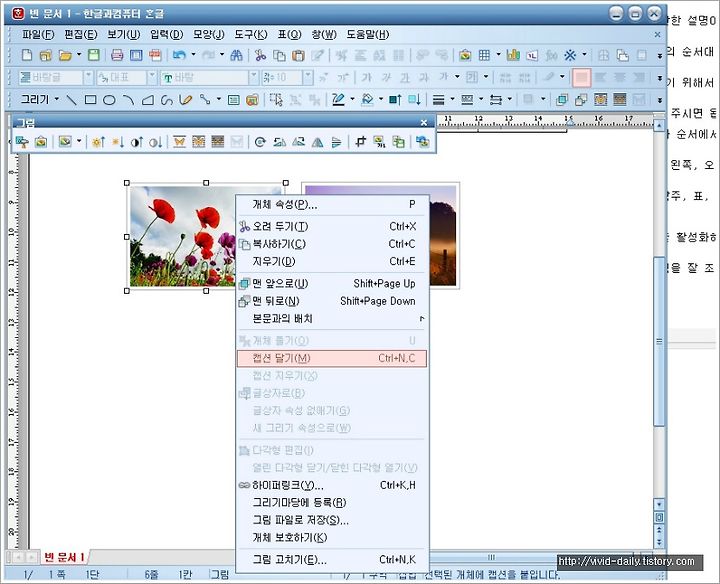Choose 그림 파일로 저장(S)... in the context menu
The width and height of the screenshot is (720, 584).
pos(332,520)
